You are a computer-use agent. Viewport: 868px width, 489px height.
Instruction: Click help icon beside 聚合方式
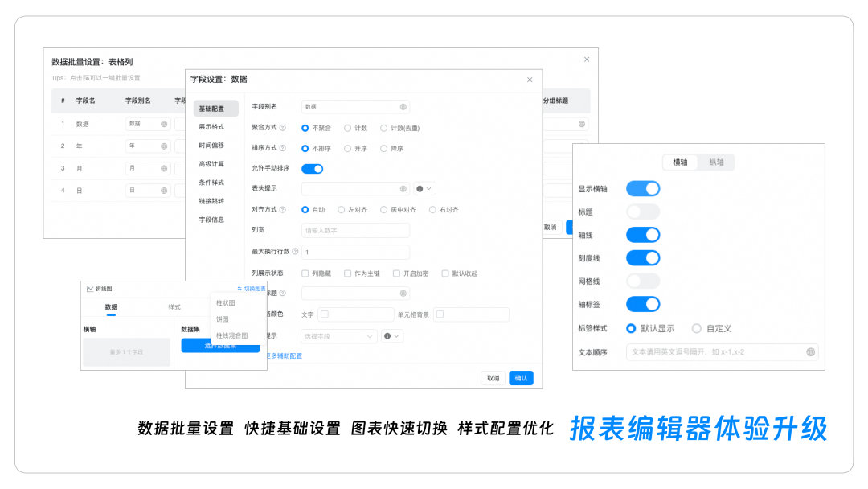282,128
